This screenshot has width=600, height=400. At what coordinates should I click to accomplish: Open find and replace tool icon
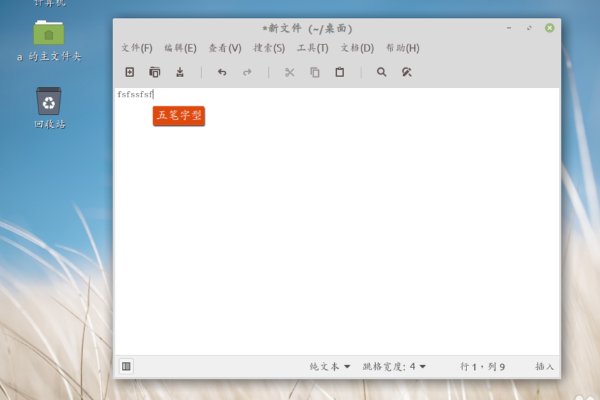[x=407, y=72]
